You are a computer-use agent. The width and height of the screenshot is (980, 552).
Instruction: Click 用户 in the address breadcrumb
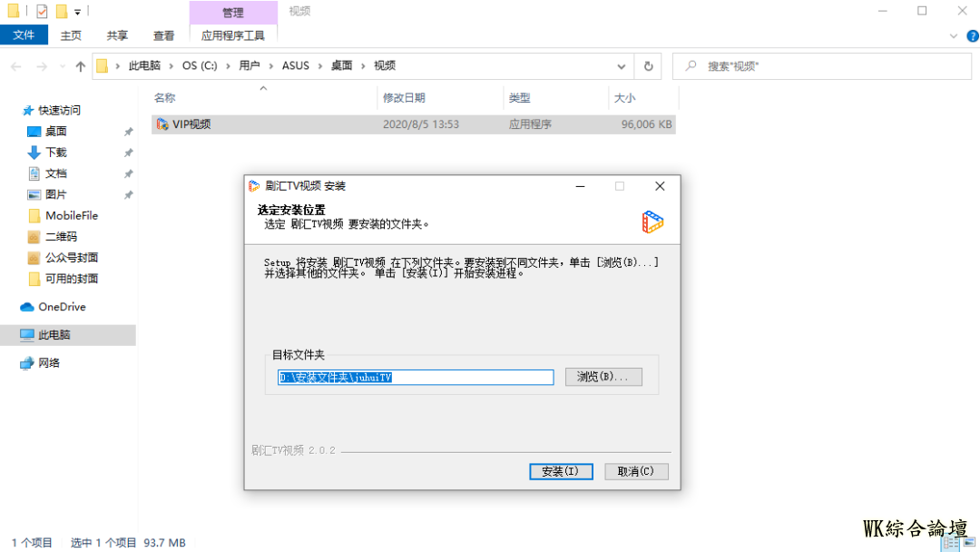pyautogui.click(x=250, y=65)
